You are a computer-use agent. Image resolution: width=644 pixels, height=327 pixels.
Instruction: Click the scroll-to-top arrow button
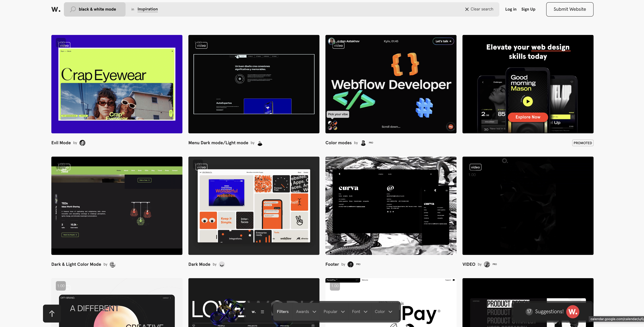point(52,313)
